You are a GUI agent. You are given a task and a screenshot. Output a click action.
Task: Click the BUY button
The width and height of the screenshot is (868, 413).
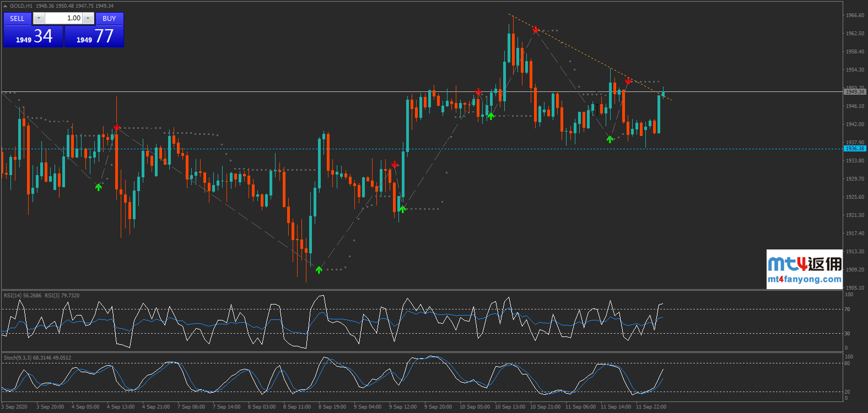109,19
